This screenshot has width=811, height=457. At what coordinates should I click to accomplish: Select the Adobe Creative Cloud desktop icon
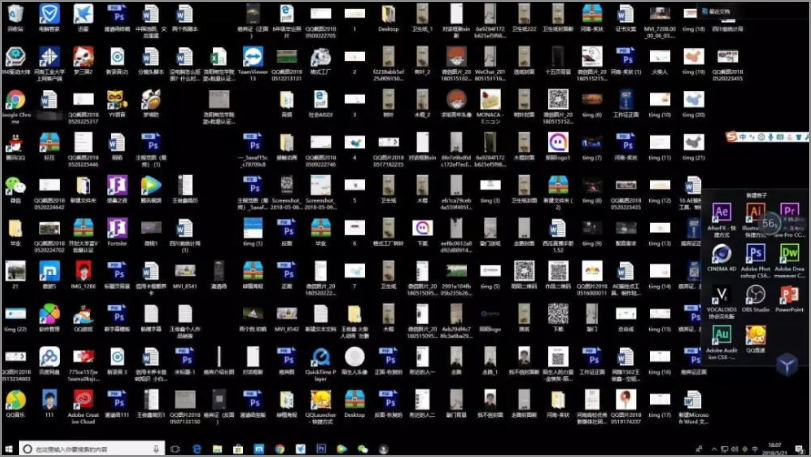pyautogui.click(x=81, y=400)
